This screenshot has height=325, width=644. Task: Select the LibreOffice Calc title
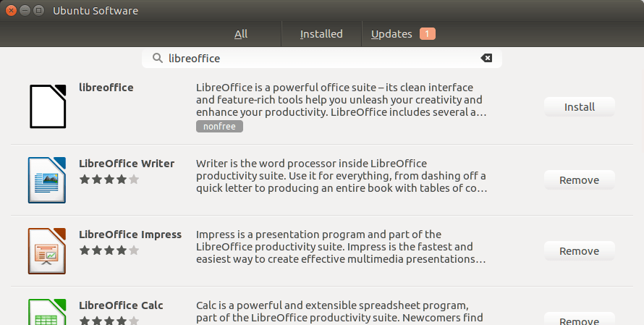coord(121,305)
